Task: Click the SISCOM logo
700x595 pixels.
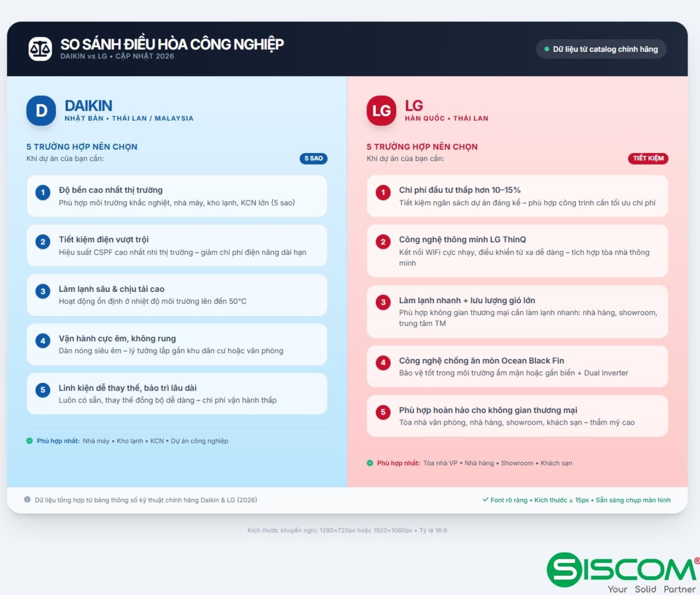Action: (623, 573)
